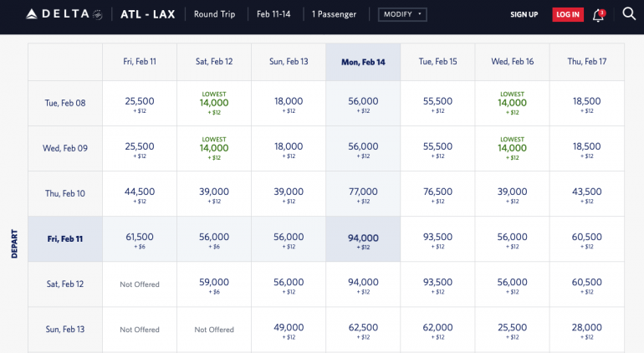This screenshot has width=644, height=353.
Task: Click the Feb 11-14 dates field
Action: pyautogui.click(x=274, y=14)
